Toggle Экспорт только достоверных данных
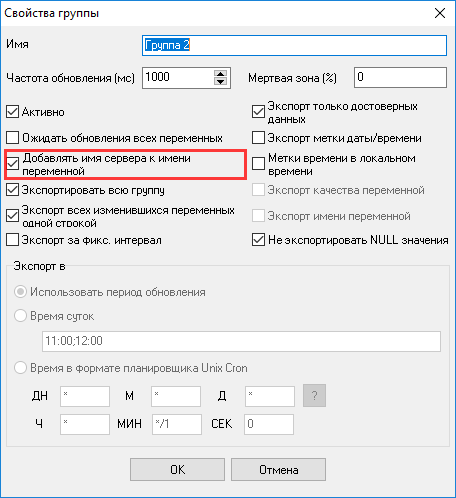456x498 pixels. click(258, 112)
